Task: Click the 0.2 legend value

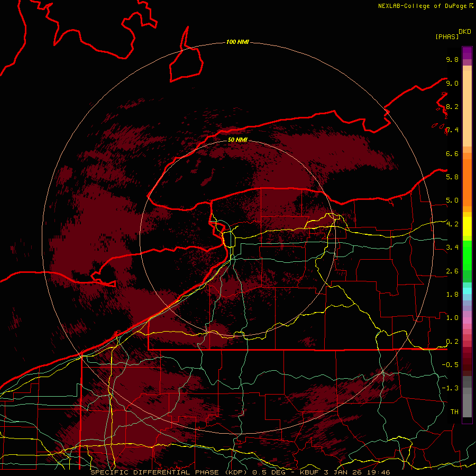Action: click(x=452, y=342)
